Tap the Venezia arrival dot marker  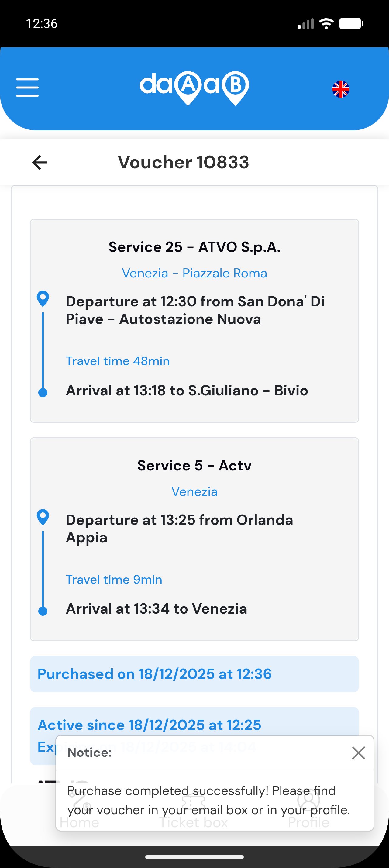click(x=43, y=611)
